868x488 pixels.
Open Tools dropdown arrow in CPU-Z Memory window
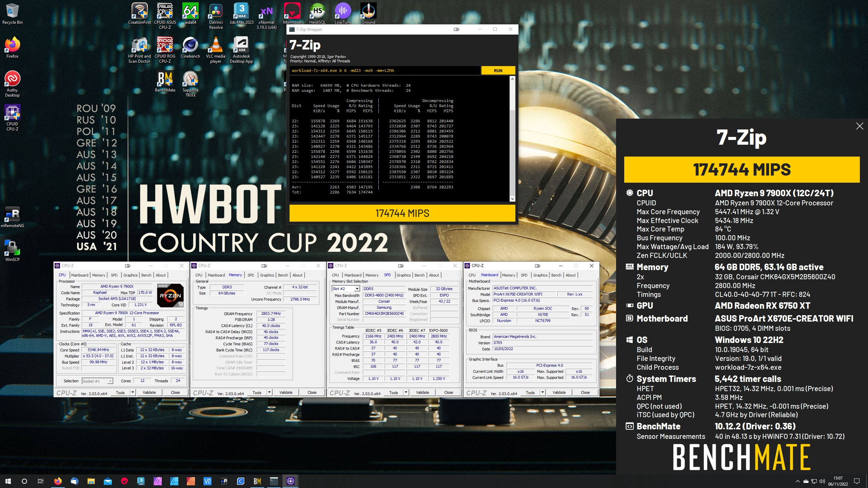pyautogui.click(x=270, y=392)
